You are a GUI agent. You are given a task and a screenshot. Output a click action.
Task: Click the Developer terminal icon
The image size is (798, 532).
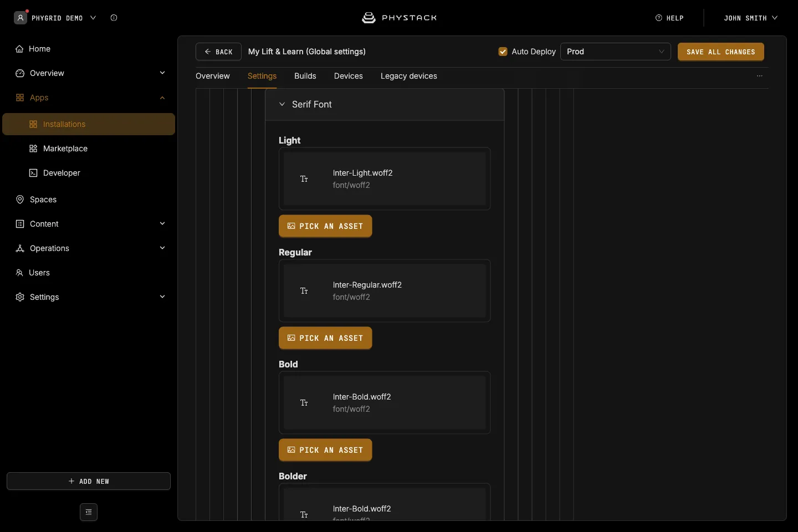[x=33, y=173]
